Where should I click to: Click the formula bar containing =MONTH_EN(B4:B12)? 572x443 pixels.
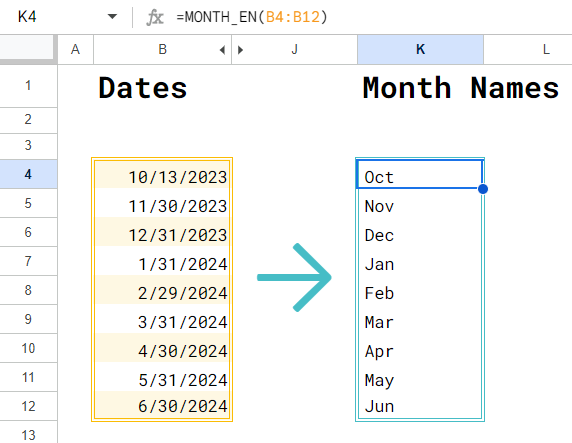tap(372, 17)
